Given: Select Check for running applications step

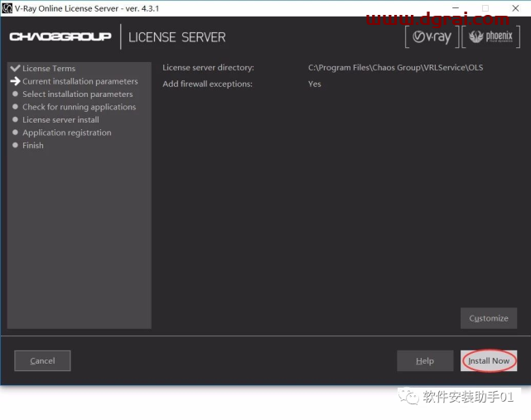Looking at the screenshot, I should [79, 107].
